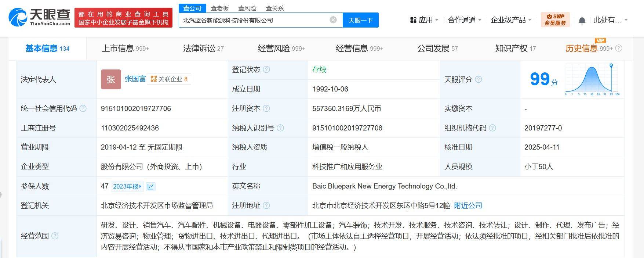
Task: Select the 知识产权 tab
Action: click(x=515, y=49)
